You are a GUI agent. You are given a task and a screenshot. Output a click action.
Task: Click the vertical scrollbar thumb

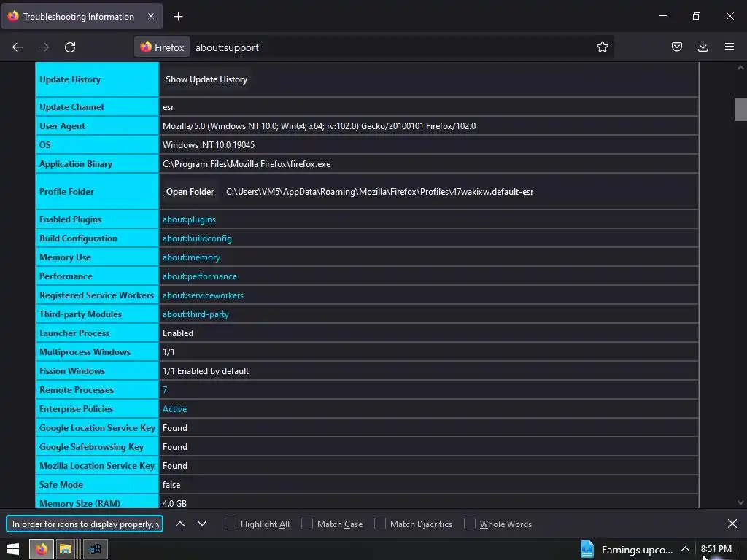click(x=740, y=109)
